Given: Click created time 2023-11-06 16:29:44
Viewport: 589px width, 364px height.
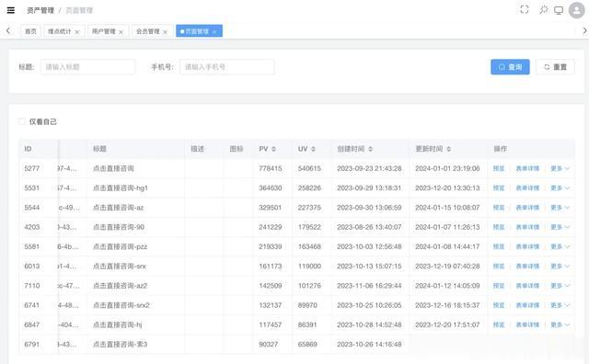Looking at the screenshot, I should click(x=369, y=286).
